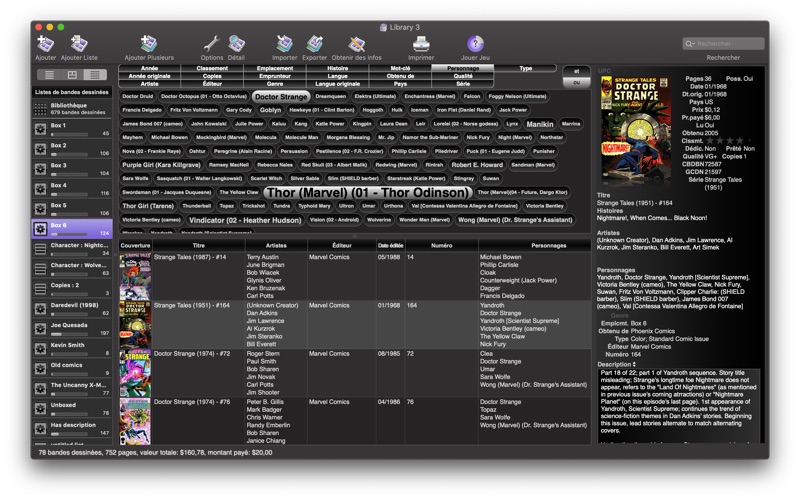Click the gear icon for Daredevil (1998)

tap(40, 309)
